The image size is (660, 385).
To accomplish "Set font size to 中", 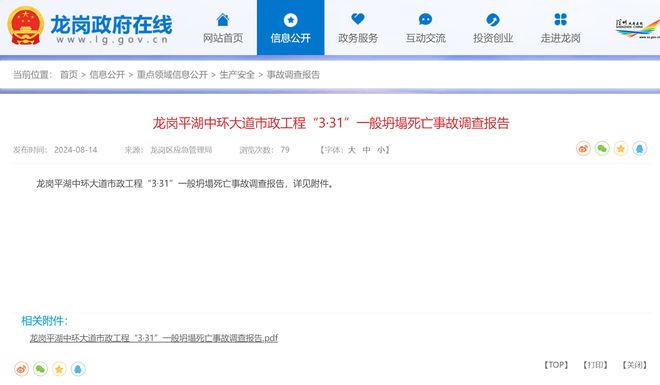I will pos(367,150).
